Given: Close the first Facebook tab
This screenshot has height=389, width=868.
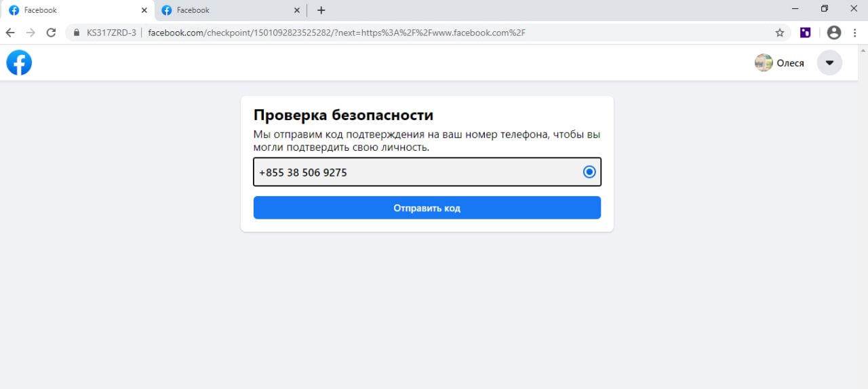Looking at the screenshot, I should [144, 10].
